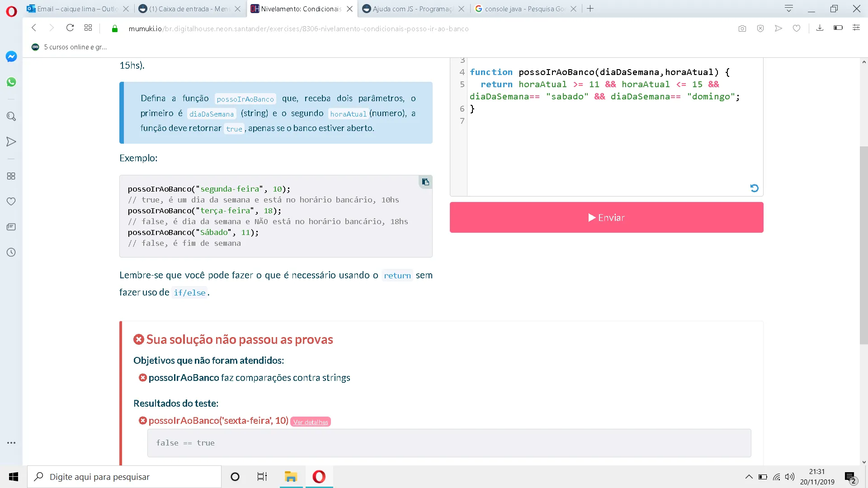The image size is (868, 488).
Task: Toggle ad blocker shield icon
Action: point(760,28)
